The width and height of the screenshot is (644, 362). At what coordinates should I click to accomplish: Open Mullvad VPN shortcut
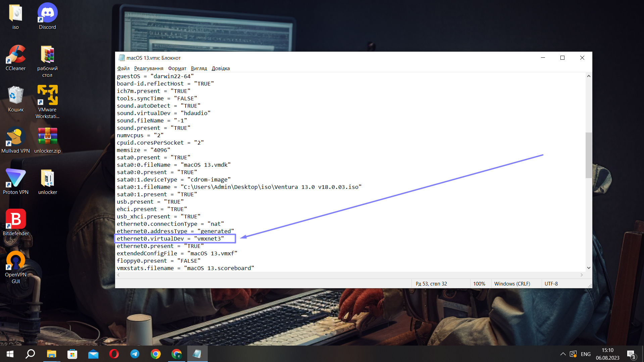[x=15, y=141]
